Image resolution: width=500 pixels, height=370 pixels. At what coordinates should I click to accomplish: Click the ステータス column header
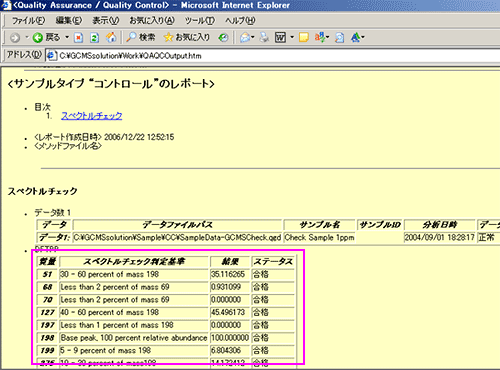273,261
